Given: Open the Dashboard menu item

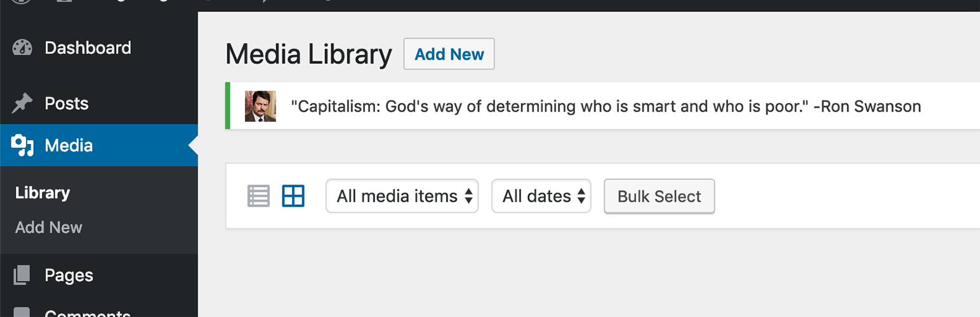Looking at the screenshot, I should (88, 48).
